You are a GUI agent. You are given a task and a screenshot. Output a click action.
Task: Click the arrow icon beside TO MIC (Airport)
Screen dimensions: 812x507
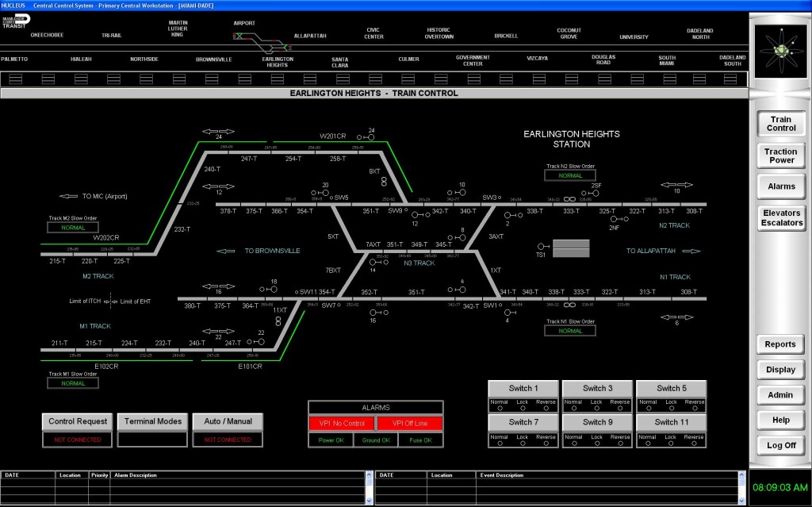tap(68, 196)
